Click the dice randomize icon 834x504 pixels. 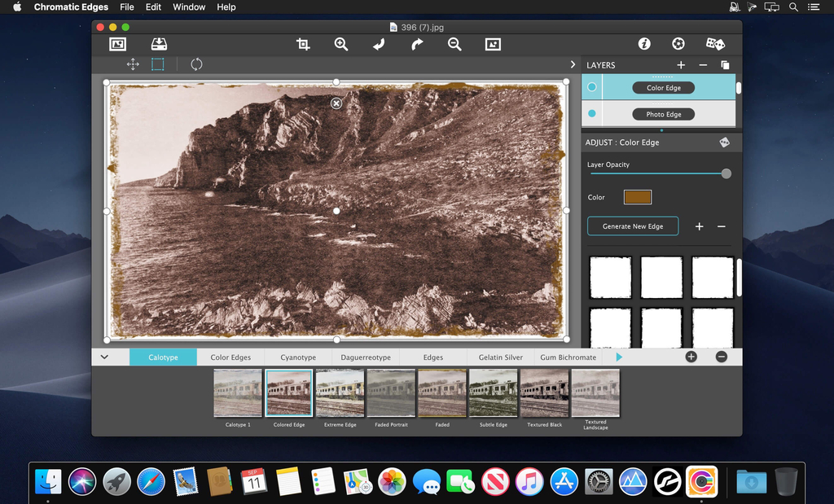click(x=715, y=44)
